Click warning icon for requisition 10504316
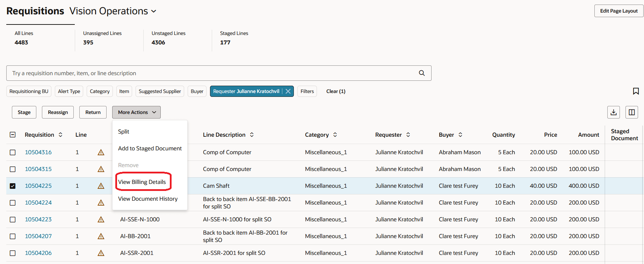Viewport: 644px width, 264px height. (x=101, y=152)
